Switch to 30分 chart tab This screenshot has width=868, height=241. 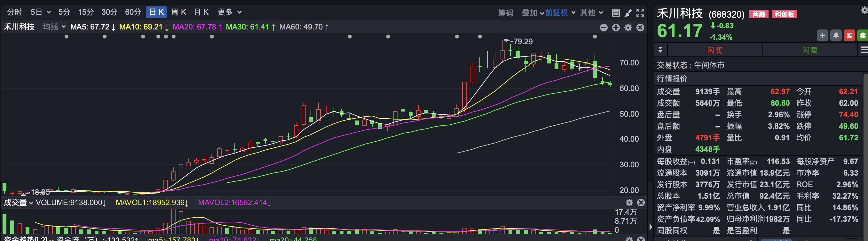pos(109,12)
